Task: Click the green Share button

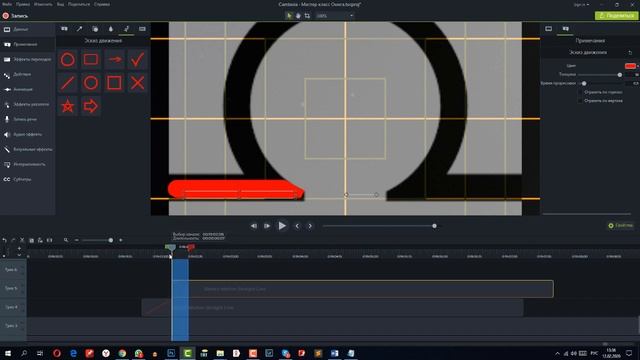Action: pyautogui.click(x=616, y=16)
